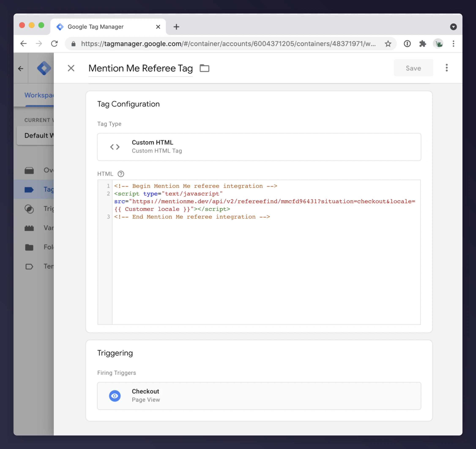This screenshot has height=449, width=476.
Task: Click the End Mention Me comment line
Action: 192,217
